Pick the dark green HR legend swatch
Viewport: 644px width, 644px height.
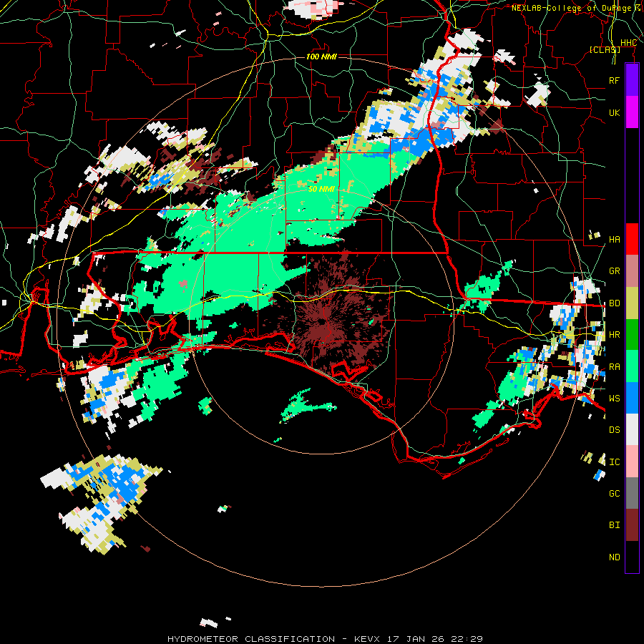click(632, 334)
